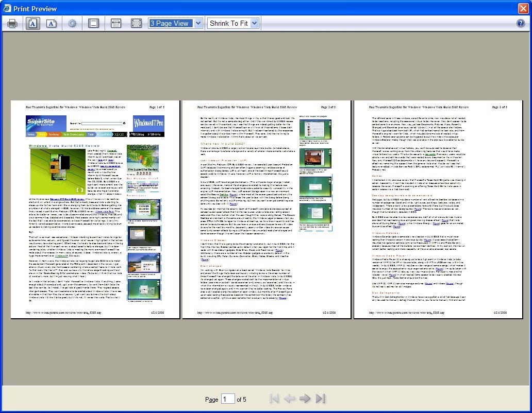
Task: Click the page number input field
Action: coord(227,399)
